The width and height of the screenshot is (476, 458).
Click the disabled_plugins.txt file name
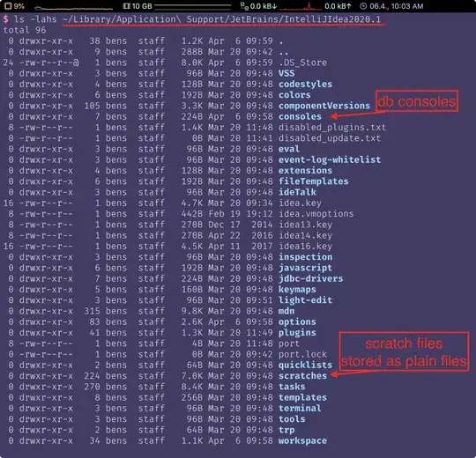pos(332,128)
